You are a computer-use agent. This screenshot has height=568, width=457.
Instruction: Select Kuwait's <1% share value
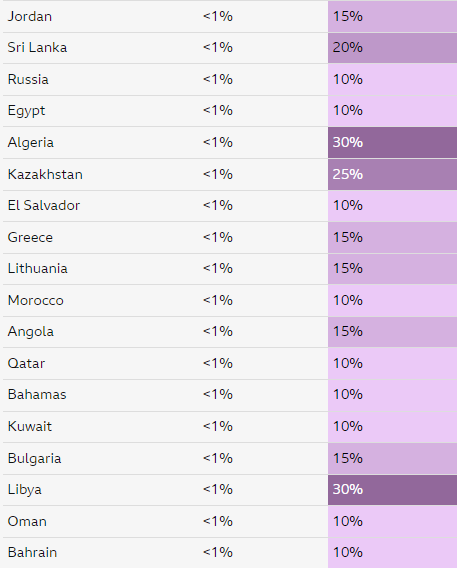pyautogui.click(x=218, y=426)
